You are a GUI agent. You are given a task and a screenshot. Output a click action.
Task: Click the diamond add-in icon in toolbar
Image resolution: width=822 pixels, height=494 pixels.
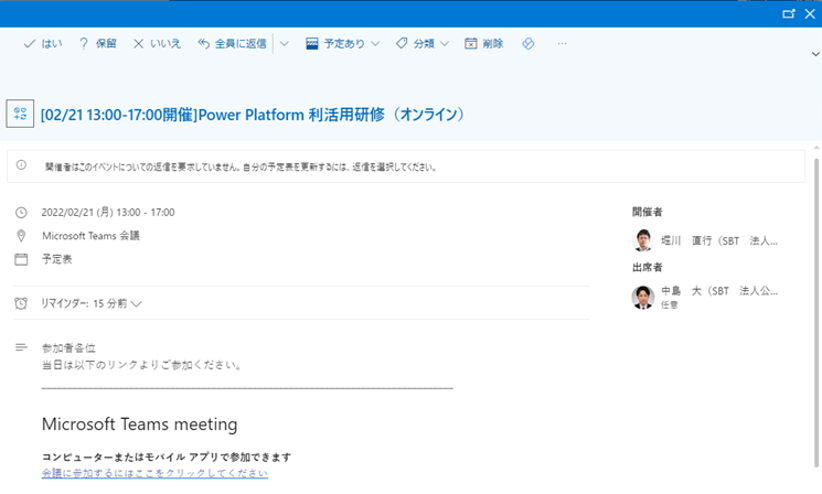528,44
